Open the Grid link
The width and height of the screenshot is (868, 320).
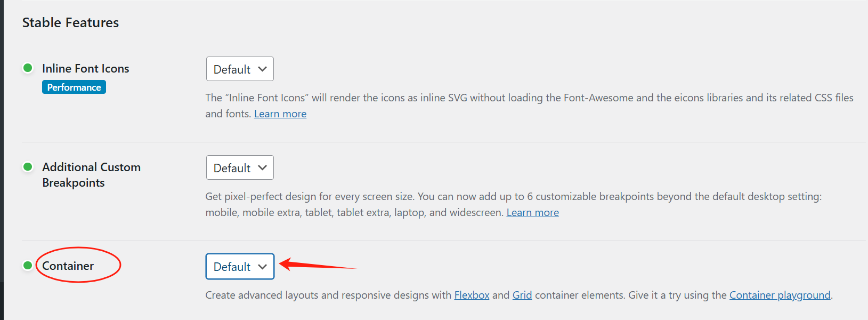[x=522, y=294]
